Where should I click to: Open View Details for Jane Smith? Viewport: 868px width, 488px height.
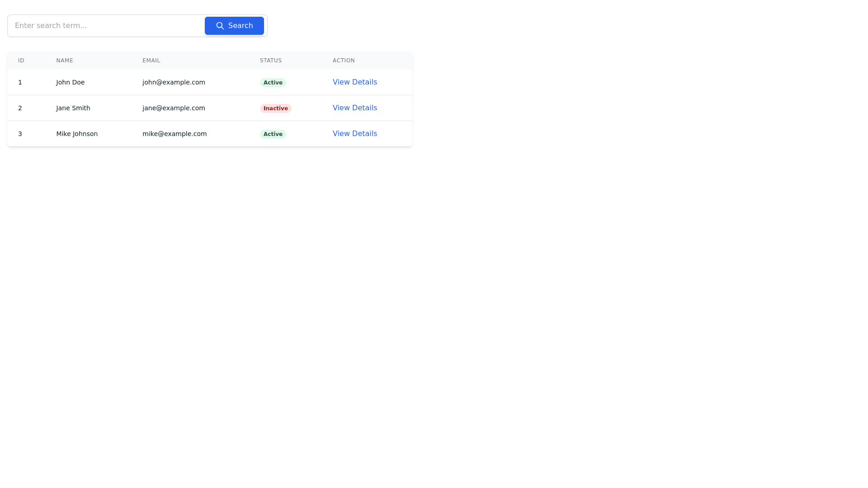[x=354, y=108]
